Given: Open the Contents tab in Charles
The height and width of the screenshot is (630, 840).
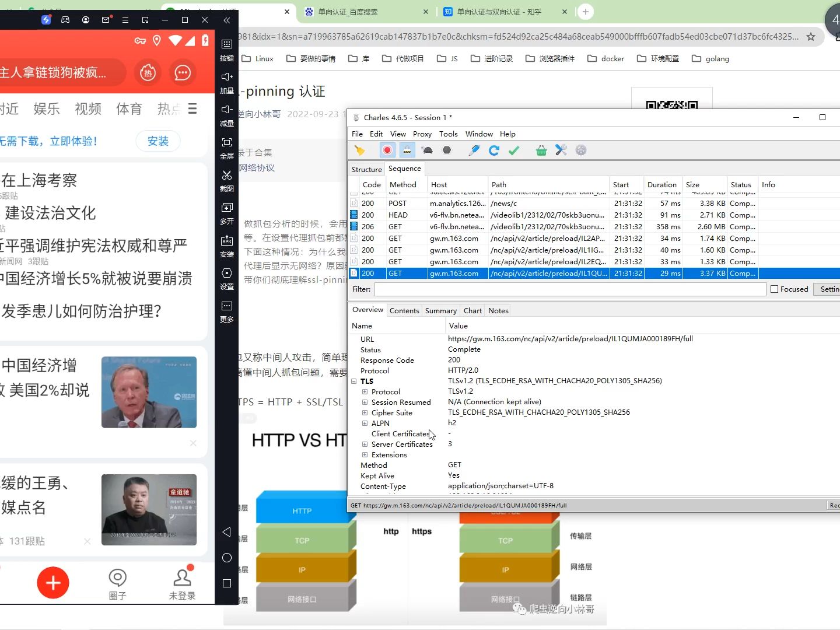Looking at the screenshot, I should coord(404,311).
